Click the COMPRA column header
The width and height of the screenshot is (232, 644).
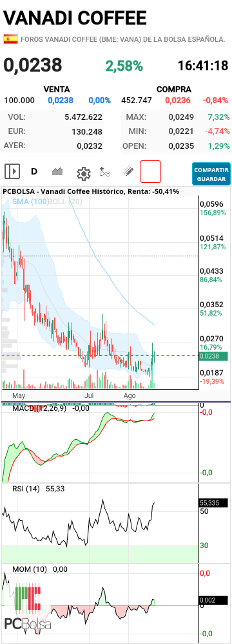[x=174, y=89]
